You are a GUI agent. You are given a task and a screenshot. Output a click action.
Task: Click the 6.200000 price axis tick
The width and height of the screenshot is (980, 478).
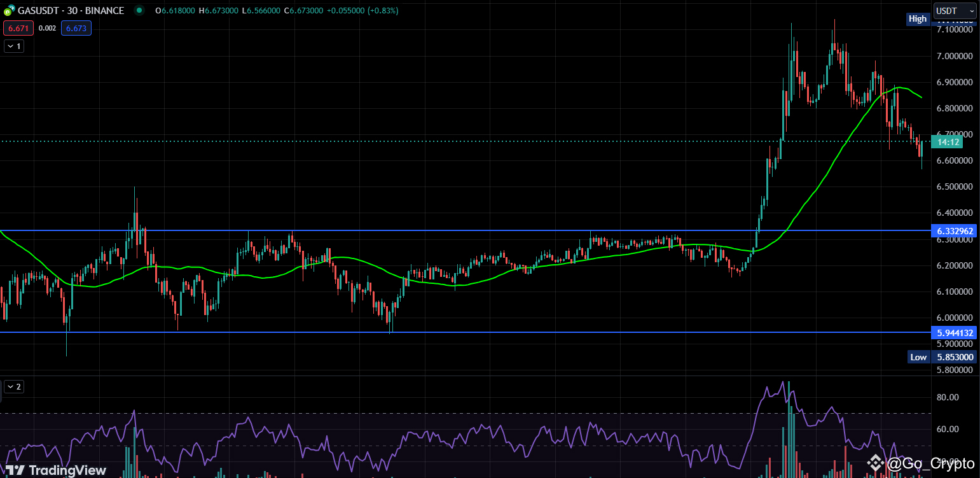(x=955, y=265)
